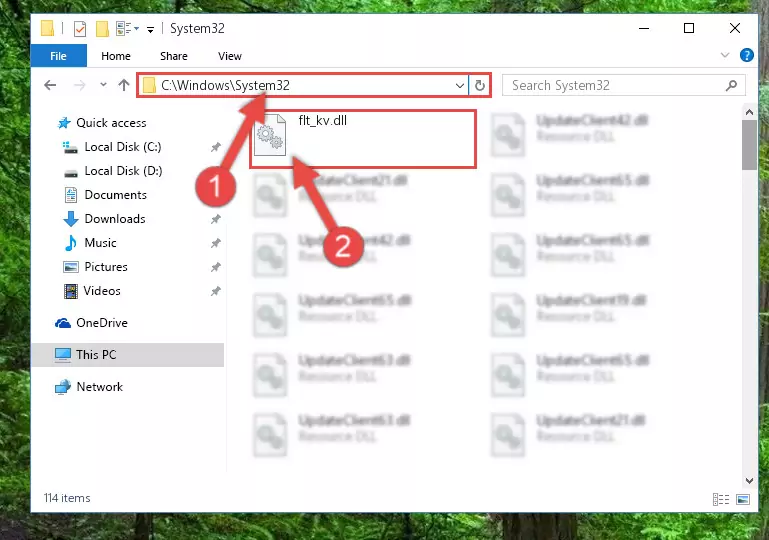Click the Downloads blue arrow icon
The width and height of the screenshot is (769, 540).
coord(71,219)
